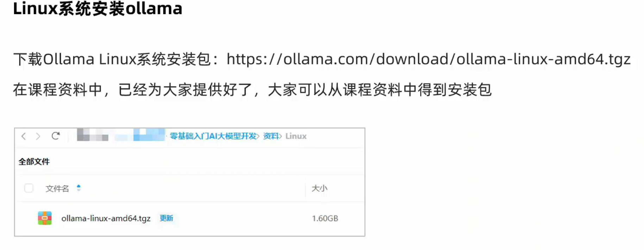Sort files by the 大小 column header

point(319,188)
